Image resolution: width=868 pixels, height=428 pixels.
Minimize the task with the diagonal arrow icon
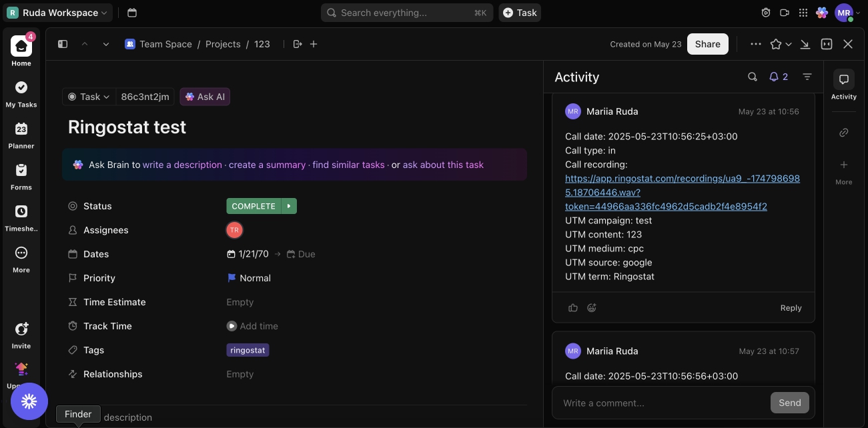805,44
